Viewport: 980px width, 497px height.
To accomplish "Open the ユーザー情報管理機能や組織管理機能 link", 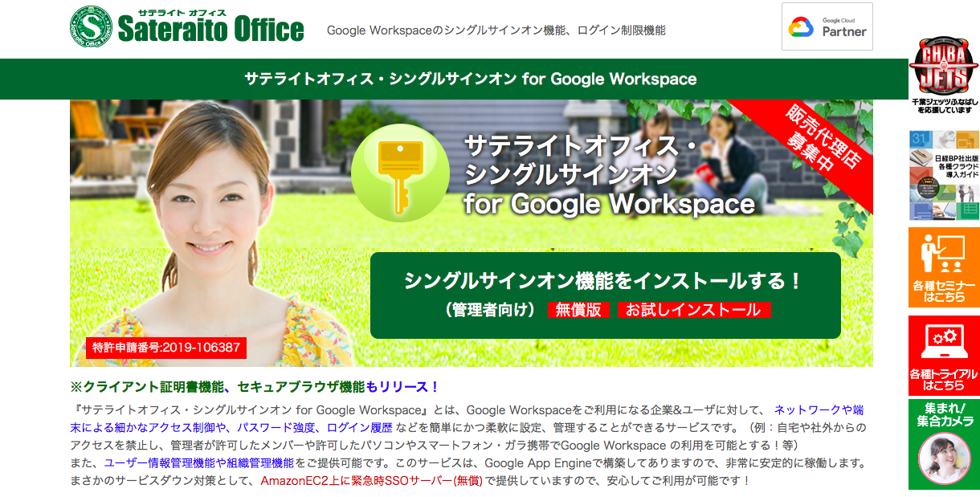I will point(198,463).
